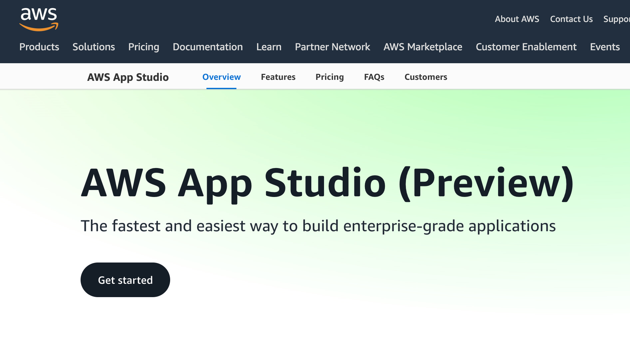This screenshot has width=630, height=364.
Task: Open the Contact Us link
Action: tap(571, 19)
